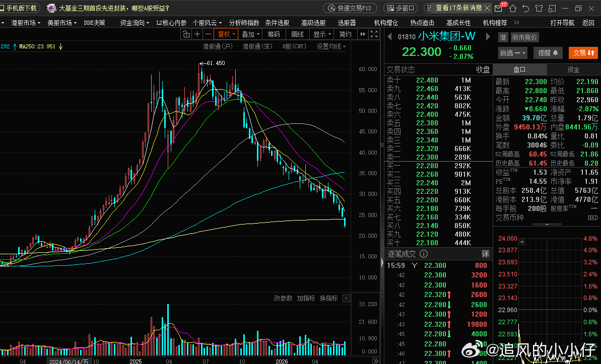Open 分析师指数 menu
The height and width of the screenshot is (364, 601).
(244, 23)
